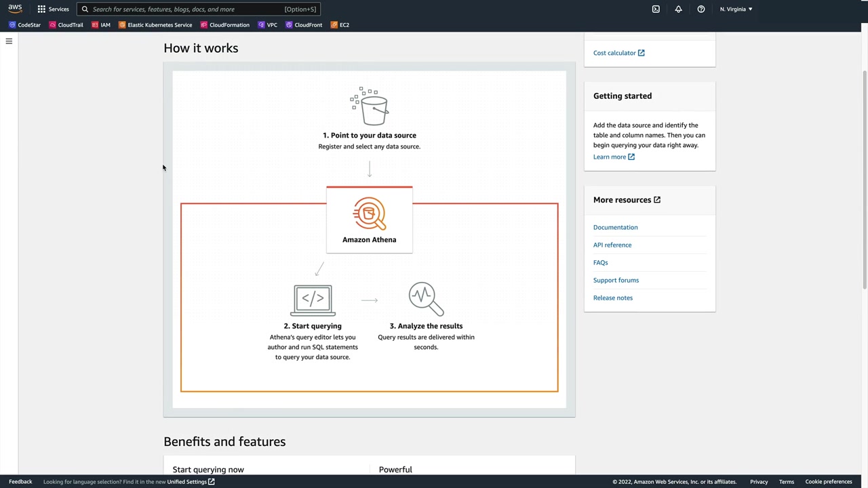The width and height of the screenshot is (868, 488).
Task: Open the notifications bell
Action: tap(678, 9)
